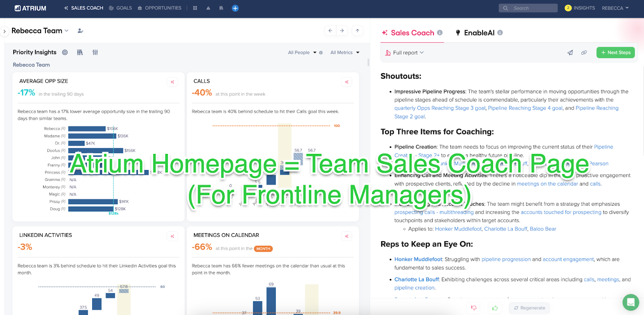
Task: Open meetings on the calendar link
Action: (x=547, y=184)
